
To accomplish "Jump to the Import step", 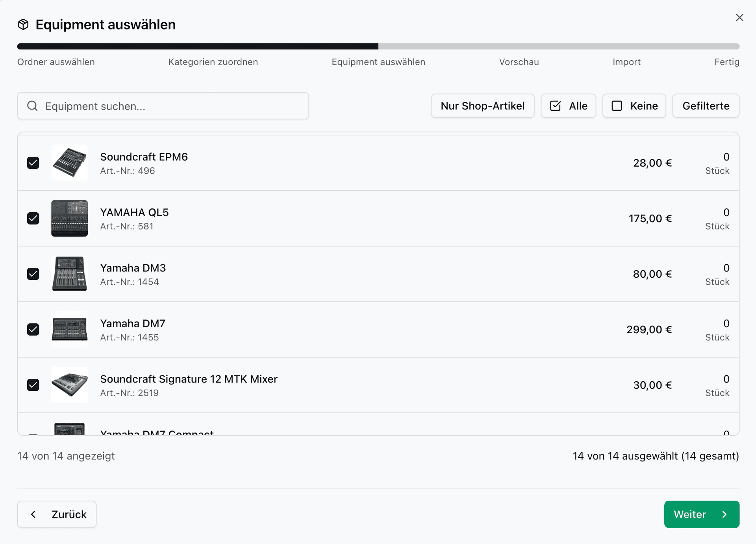I will click(x=626, y=62).
